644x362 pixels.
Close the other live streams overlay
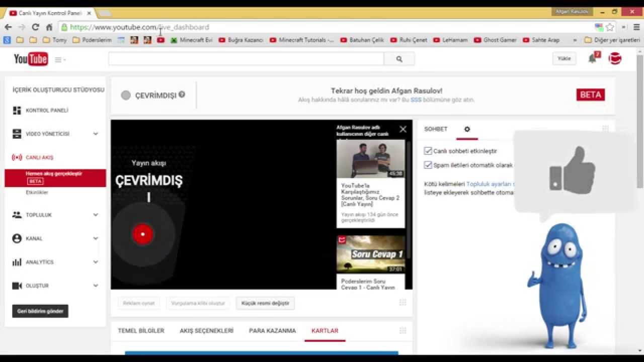coord(403,129)
